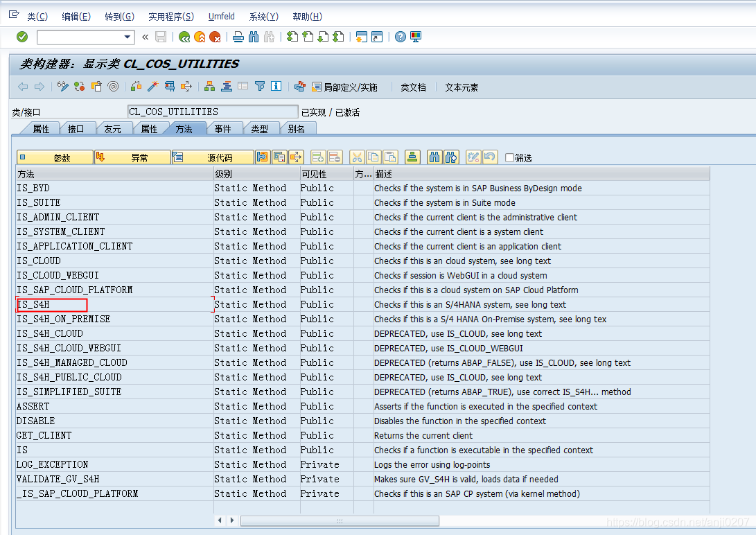Open the 实用程序(S) menu
756x535 pixels.
[x=171, y=17]
